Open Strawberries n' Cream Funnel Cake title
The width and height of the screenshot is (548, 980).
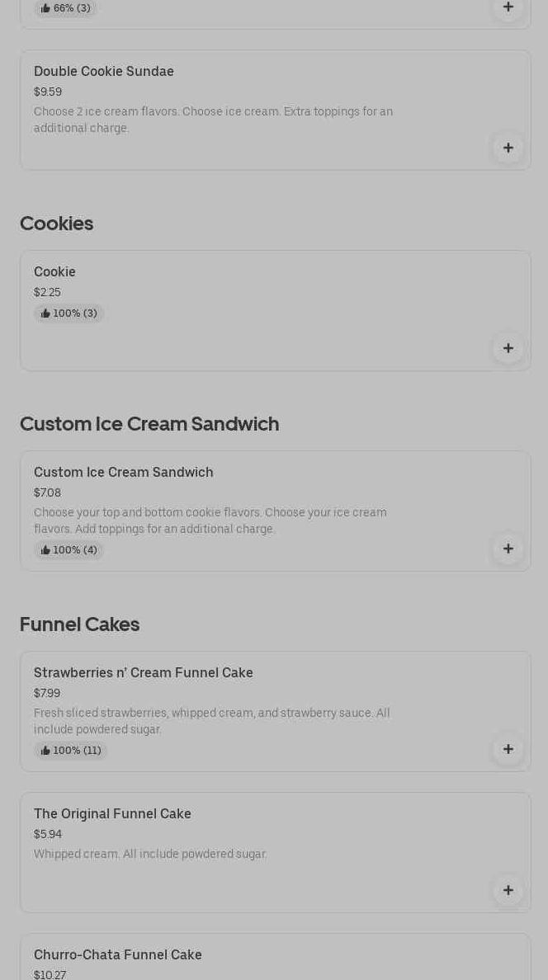coord(144,673)
